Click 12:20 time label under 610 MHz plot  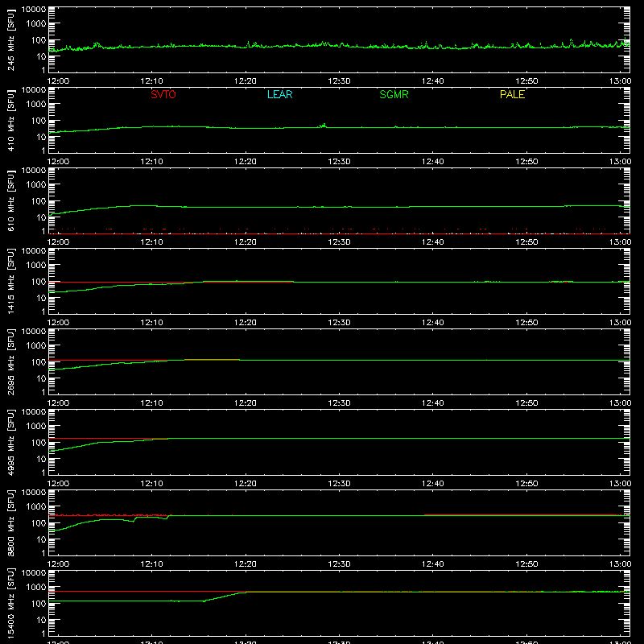246,242
